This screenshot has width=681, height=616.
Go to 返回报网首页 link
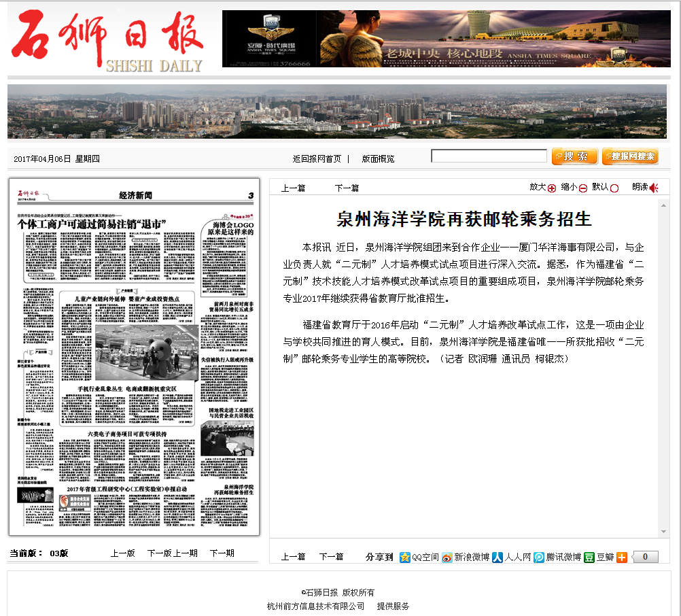pos(317,158)
